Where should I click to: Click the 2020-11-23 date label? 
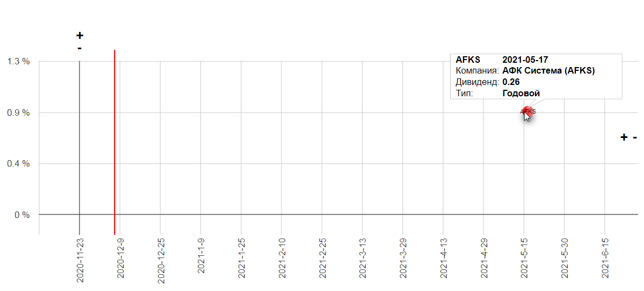(x=79, y=260)
